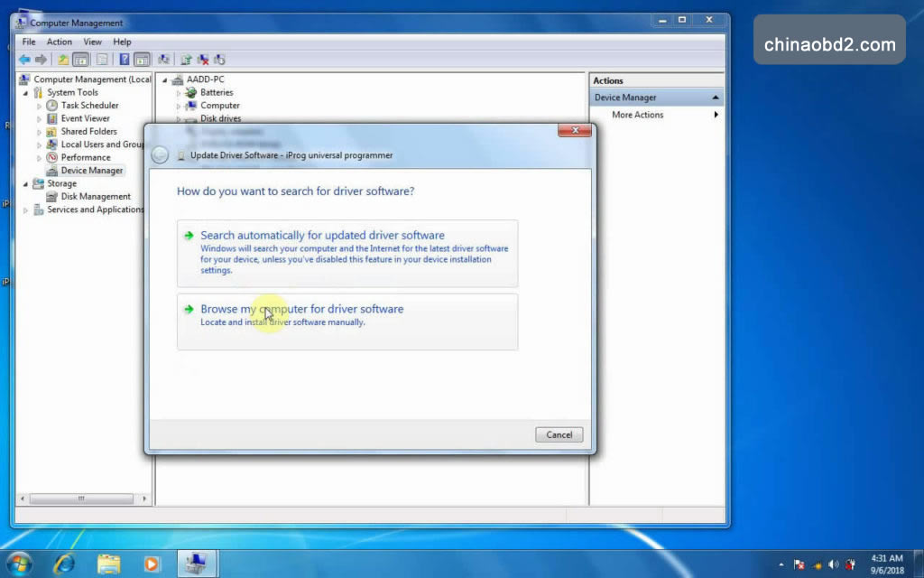Image resolution: width=924 pixels, height=578 pixels.
Task: Click the blue Back arrow in the toolbar
Action: pos(24,59)
